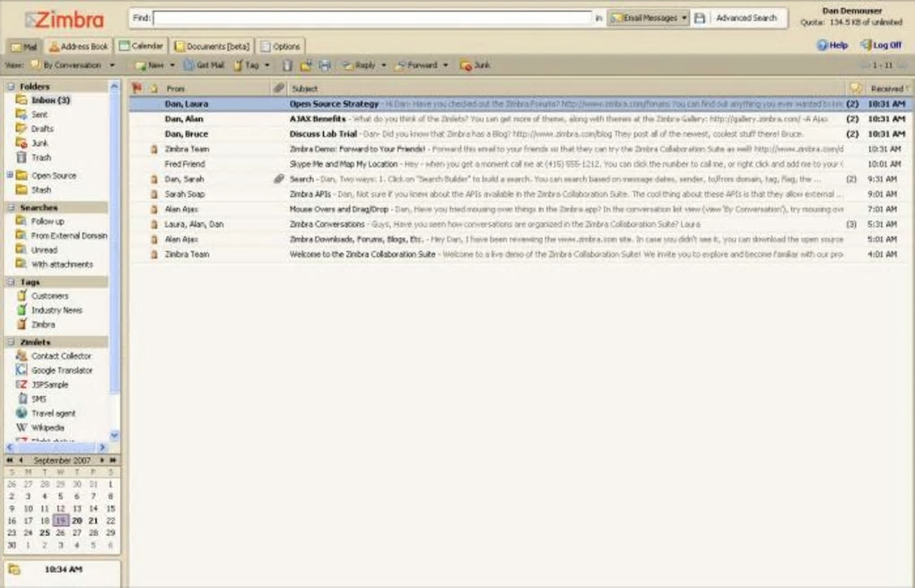Click the paperclip on the Dan, Sarah email
Screen dimensions: 915x588
[x=279, y=179]
